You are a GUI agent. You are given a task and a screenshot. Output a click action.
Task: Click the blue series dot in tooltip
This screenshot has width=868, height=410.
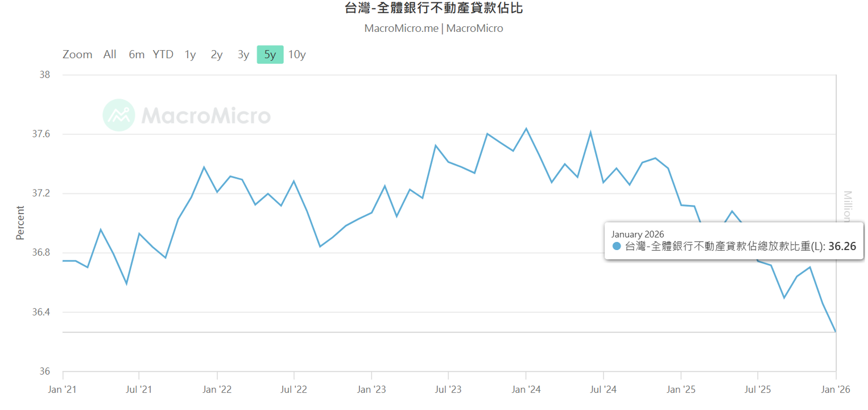point(617,247)
